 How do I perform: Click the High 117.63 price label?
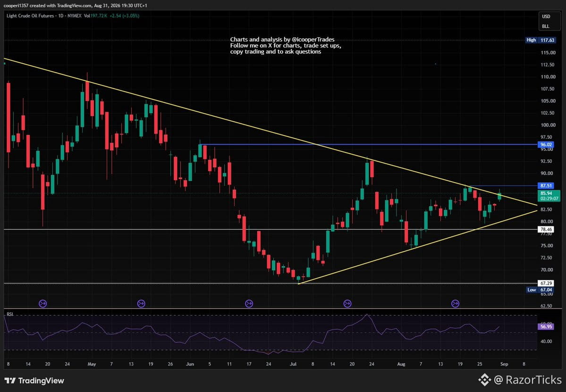click(x=541, y=40)
